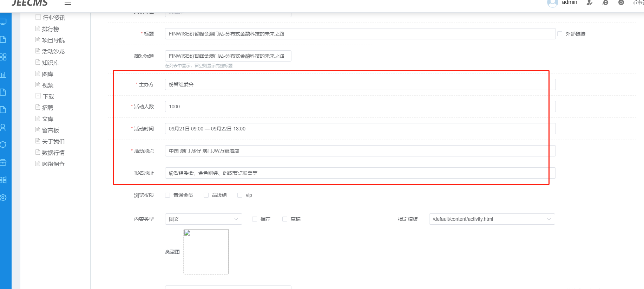The height and width of the screenshot is (289, 644).
Task: Open the 视频 channel
Action: [48, 85]
